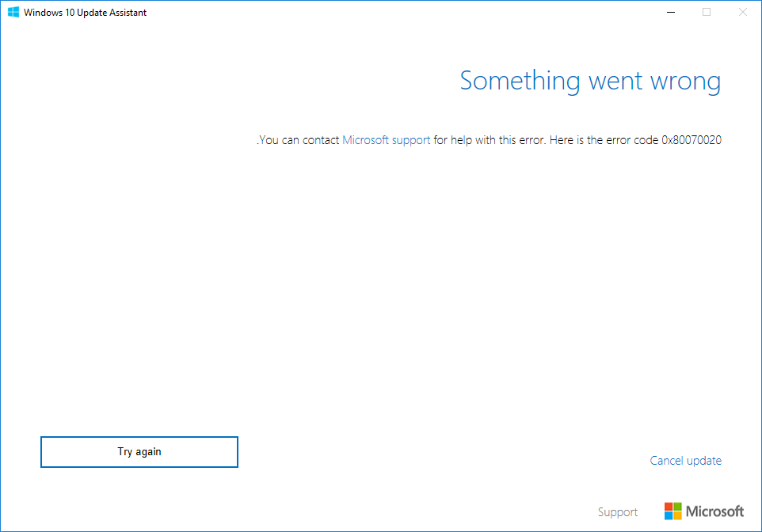Click the empty title bar area
This screenshot has height=532, width=762.
[x=396, y=13]
